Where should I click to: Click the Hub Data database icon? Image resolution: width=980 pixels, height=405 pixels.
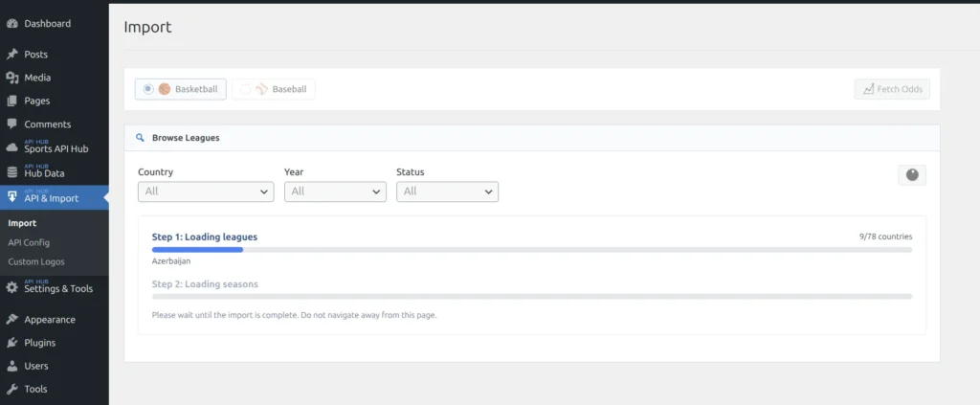(x=11, y=172)
